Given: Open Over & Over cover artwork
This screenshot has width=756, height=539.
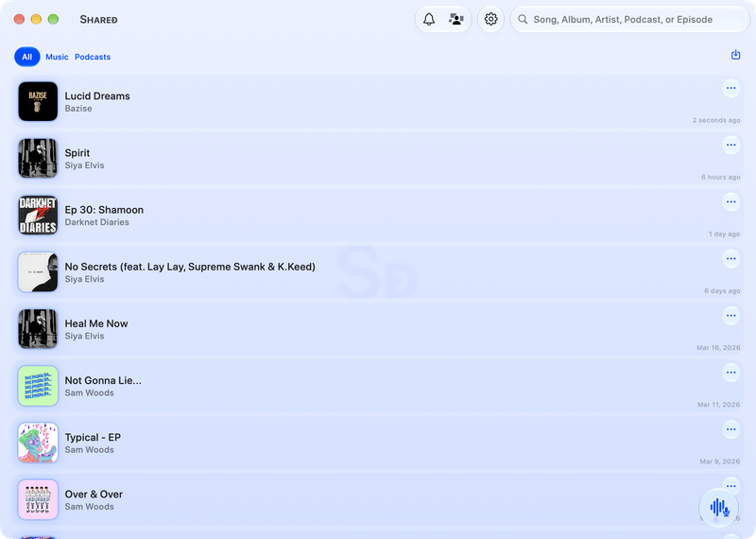Looking at the screenshot, I should 38,499.
